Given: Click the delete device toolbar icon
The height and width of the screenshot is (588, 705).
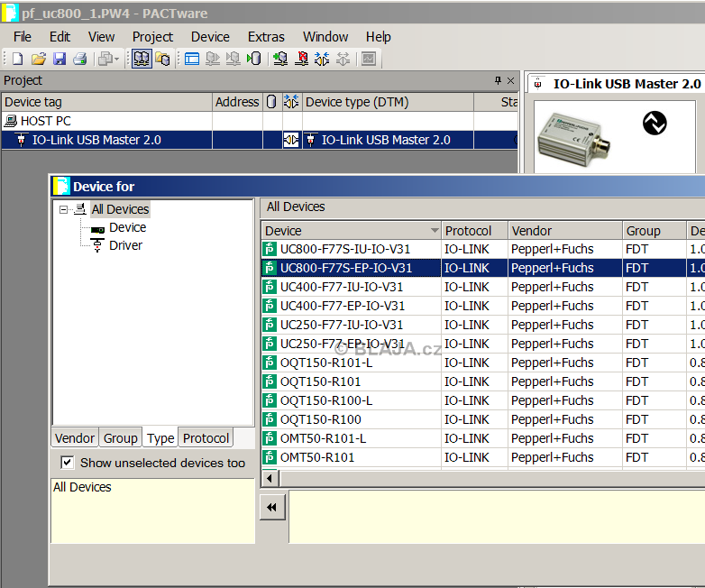Looking at the screenshot, I should (x=301, y=59).
